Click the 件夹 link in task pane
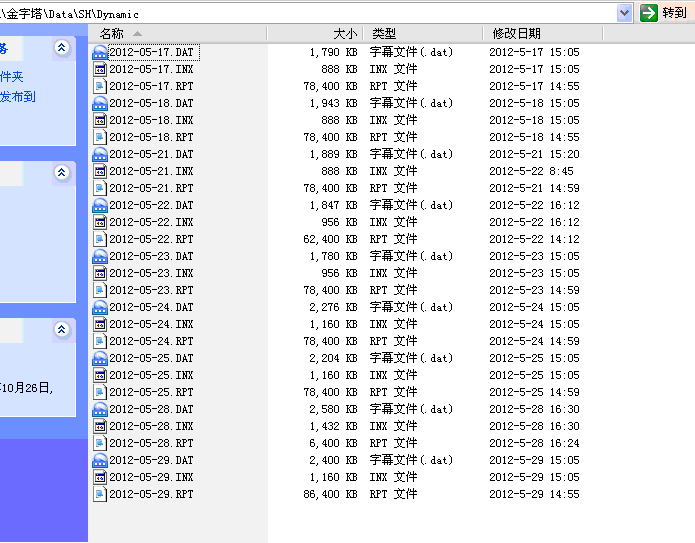 tap(12, 77)
